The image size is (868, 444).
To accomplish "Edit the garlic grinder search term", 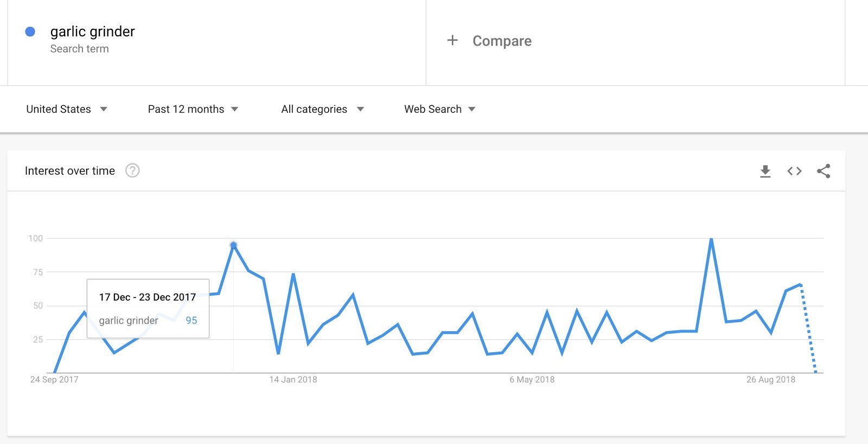I will pyautogui.click(x=92, y=32).
